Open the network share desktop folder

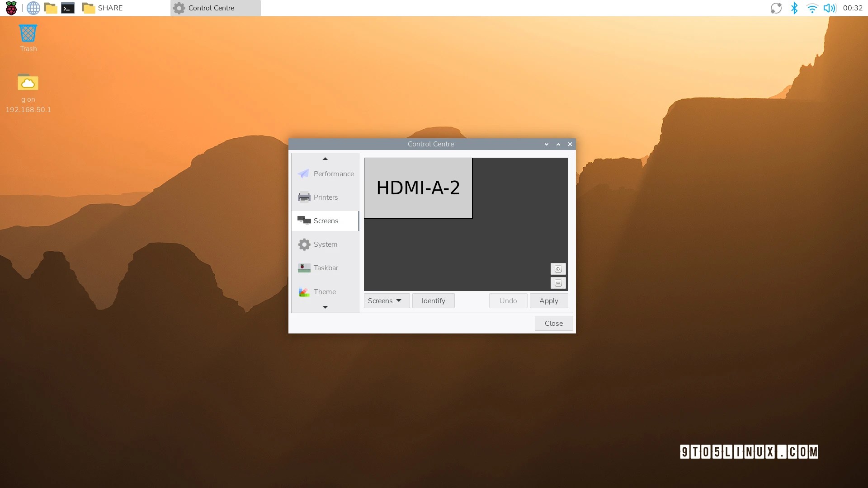coord(28,83)
